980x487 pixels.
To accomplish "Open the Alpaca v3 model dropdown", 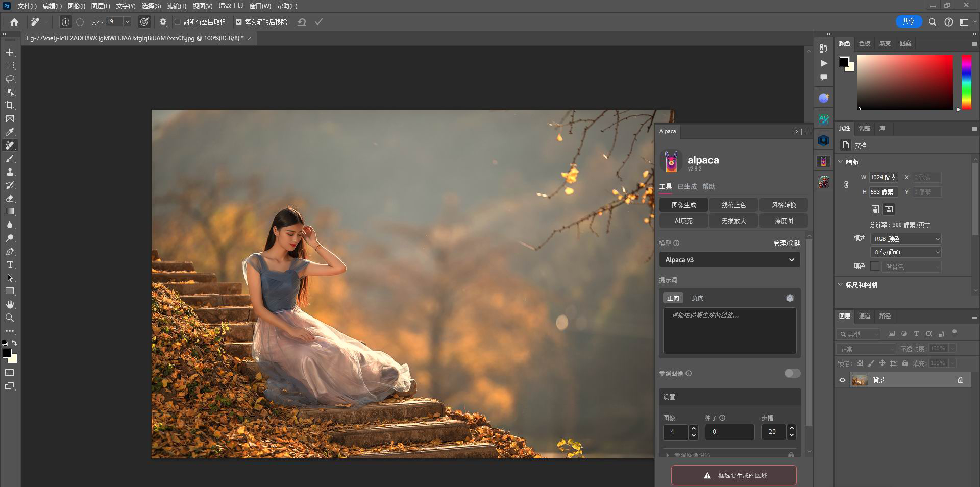I will tap(729, 260).
